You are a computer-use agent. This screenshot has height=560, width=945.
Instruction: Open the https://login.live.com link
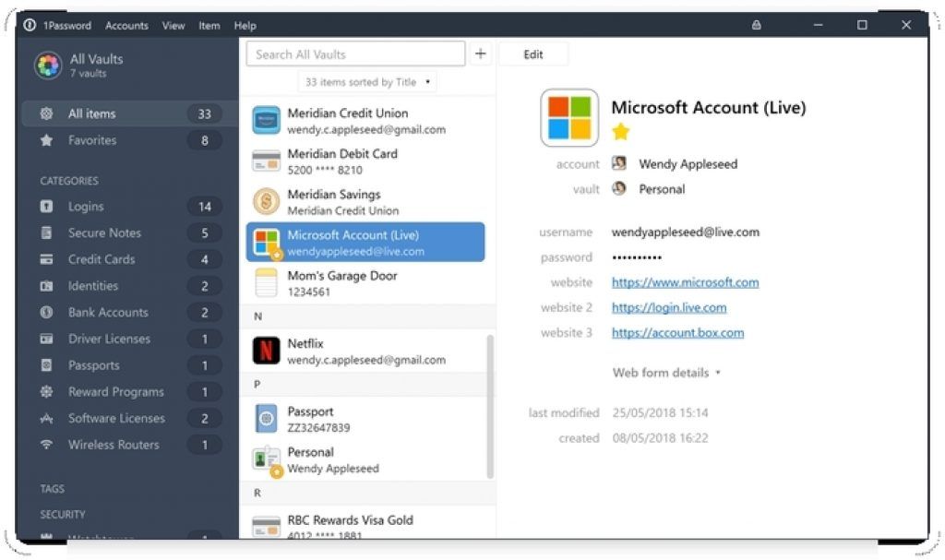point(669,307)
